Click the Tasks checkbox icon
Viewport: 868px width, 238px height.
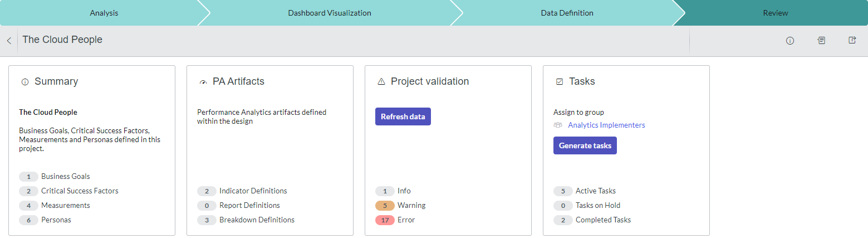tap(560, 82)
